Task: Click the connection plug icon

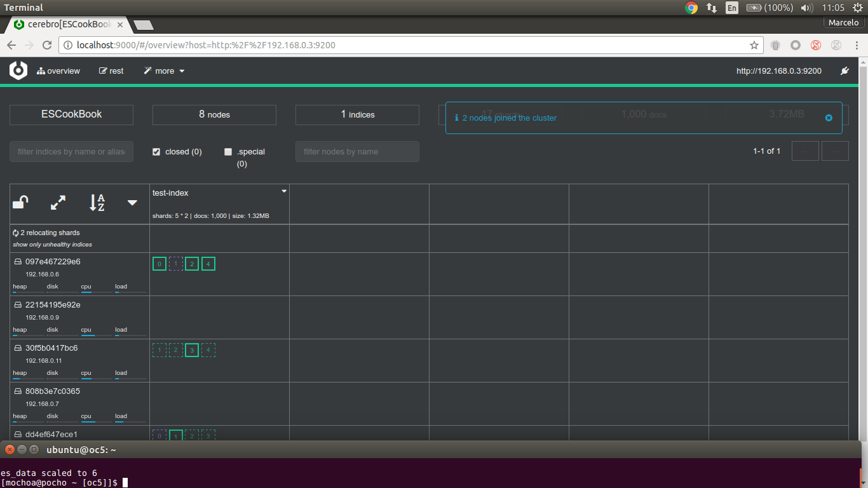Action: pyautogui.click(x=844, y=71)
